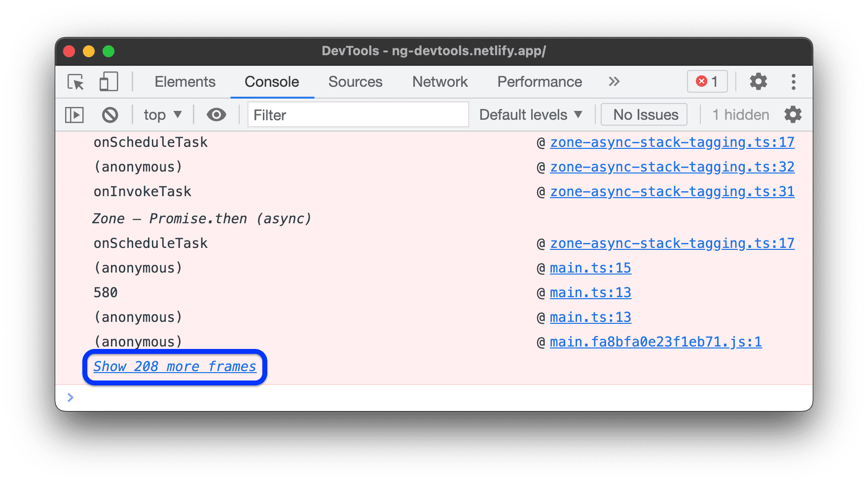Expand more tabs double-chevron
This screenshot has width=868, height=484.
click(x=614, y=82)
